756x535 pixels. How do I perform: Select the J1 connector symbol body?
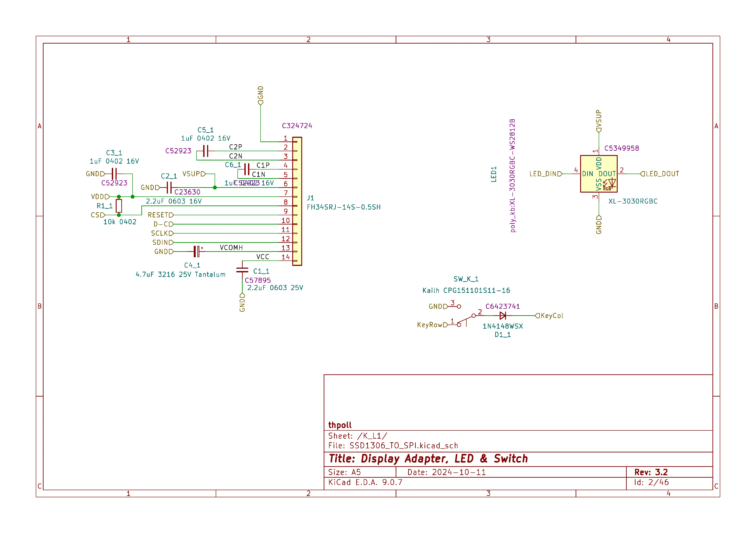click(297, 201)
